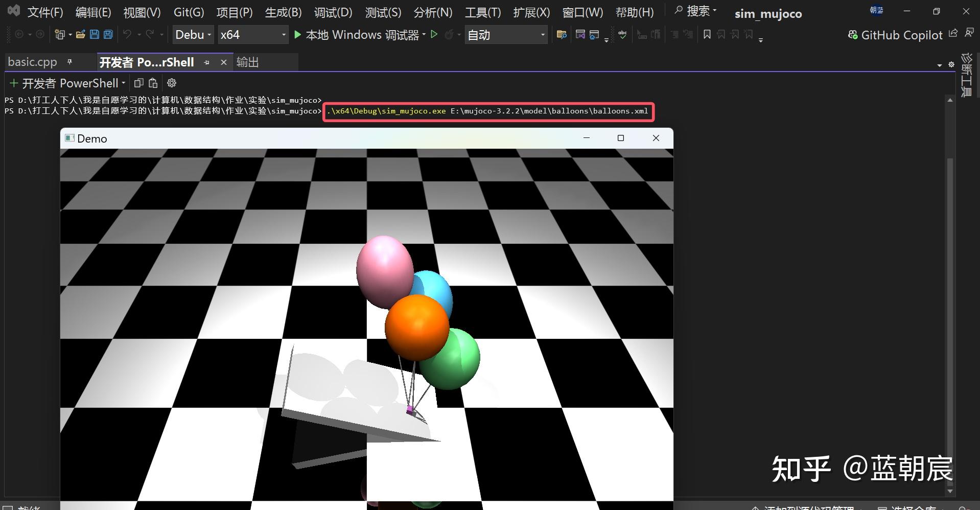Image resolution: width=980 pixels, height=510 pixels.
Task: Click GitHub Copilot button
Action: pyautogui.click(x=895, y=35)
